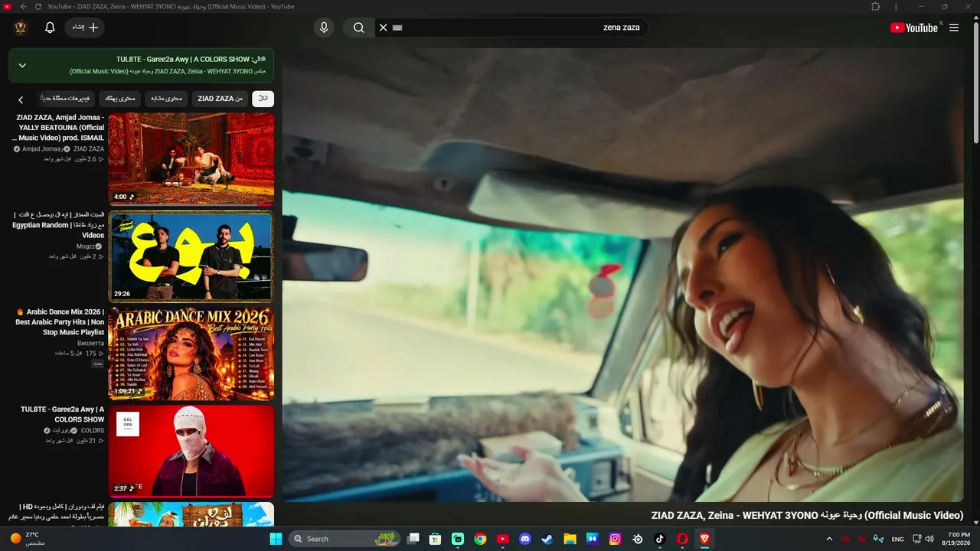Image resolution: width=980 pixels, height=551 pixels.
Task: Open 'Arabic Dance Mix 2026' video title
Action: (60, 322)
